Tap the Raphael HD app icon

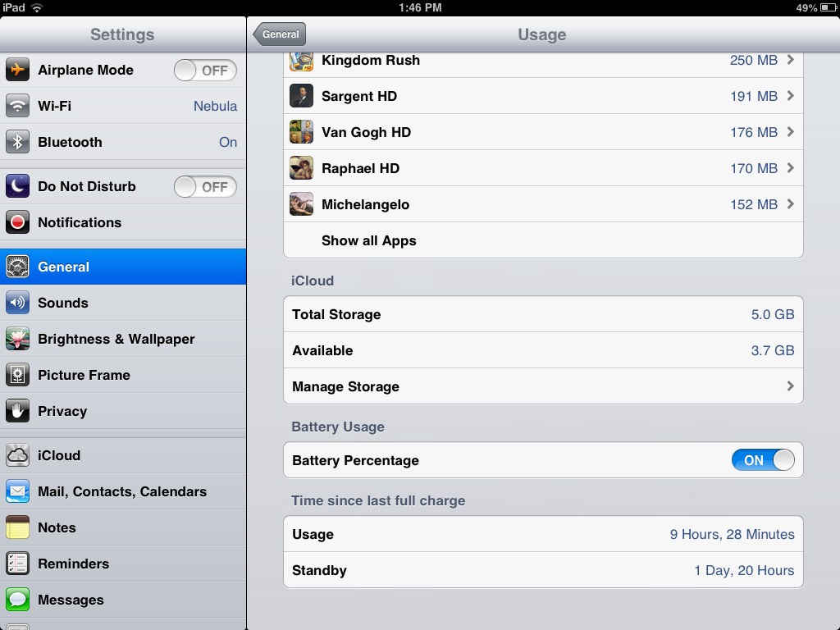pos(302,168)
